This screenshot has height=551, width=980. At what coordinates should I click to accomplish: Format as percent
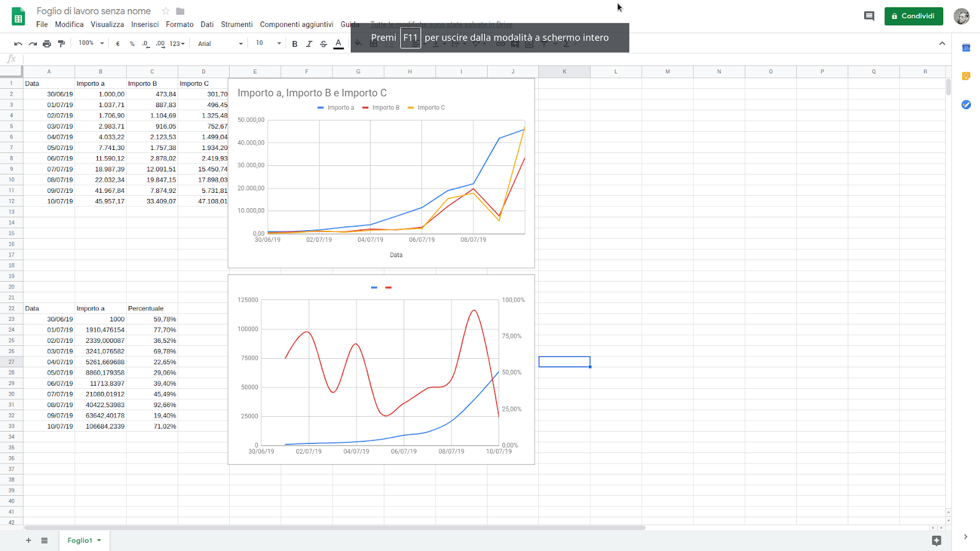132,43
